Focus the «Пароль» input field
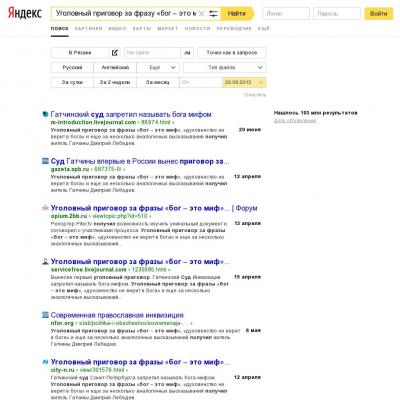Image resolution: width=400 pixels, height=400 pixels. pyautogui.click(x=337, y=14)
